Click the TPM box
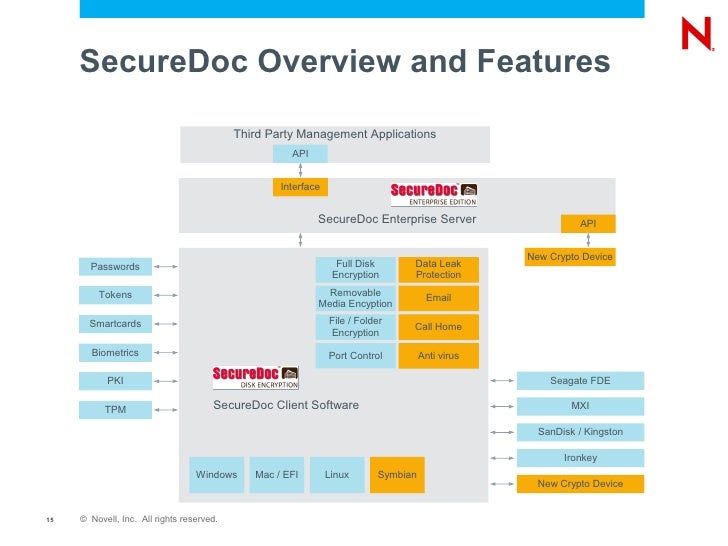This screenshot has height=546, width=728. pyautogui.click(x=115, y=410)
